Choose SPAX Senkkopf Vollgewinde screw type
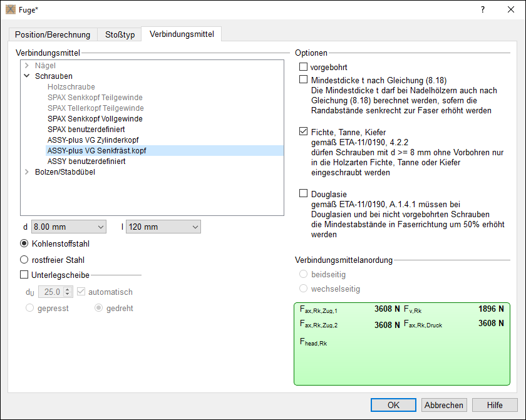 [95, 118]
